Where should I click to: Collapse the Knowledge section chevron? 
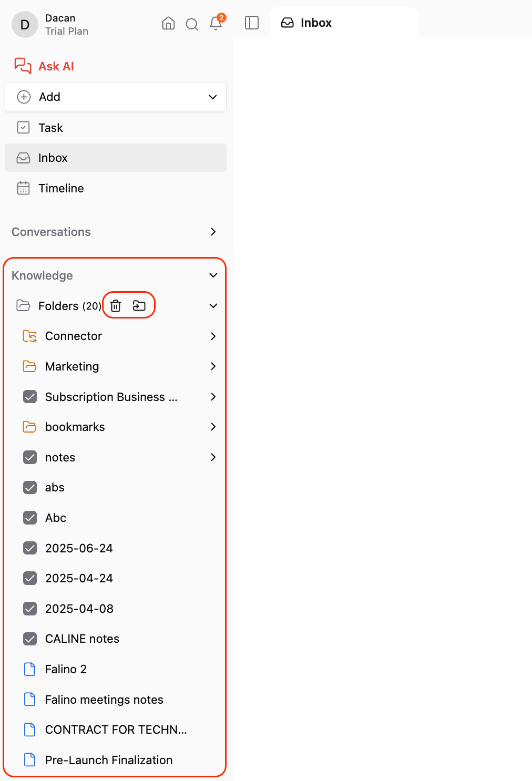tap(213, 275)
